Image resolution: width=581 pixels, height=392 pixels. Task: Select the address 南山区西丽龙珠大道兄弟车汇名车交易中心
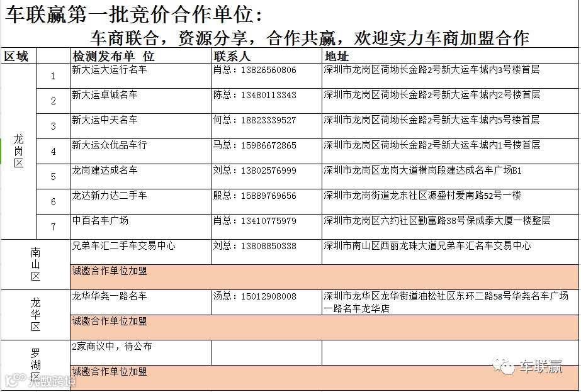[450, 252]
